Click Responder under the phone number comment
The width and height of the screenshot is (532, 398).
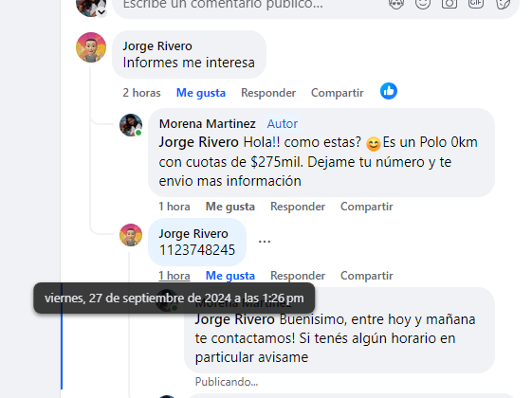pyautogui.click(x=298, y=276)
